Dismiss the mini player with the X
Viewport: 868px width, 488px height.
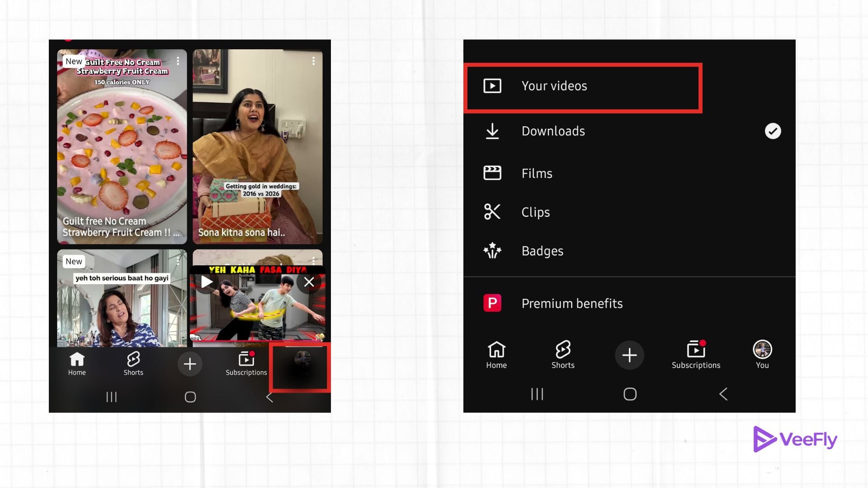309,282
